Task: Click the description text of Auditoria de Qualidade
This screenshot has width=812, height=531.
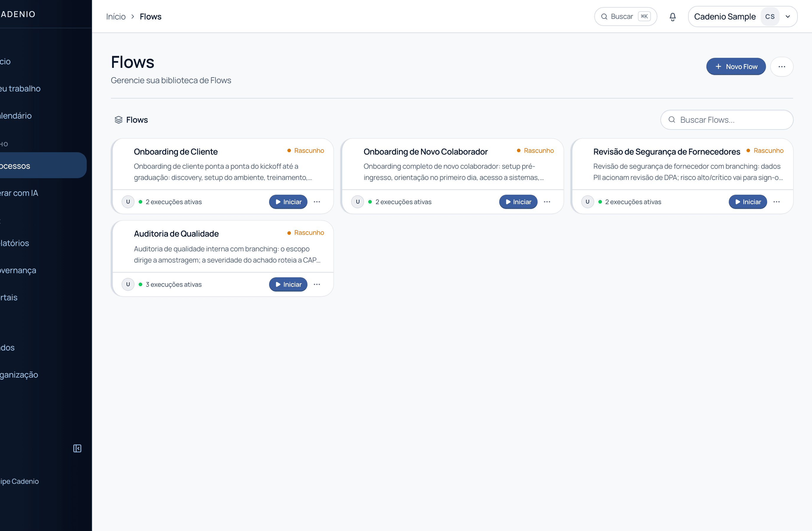Action: tap(227, 254)
